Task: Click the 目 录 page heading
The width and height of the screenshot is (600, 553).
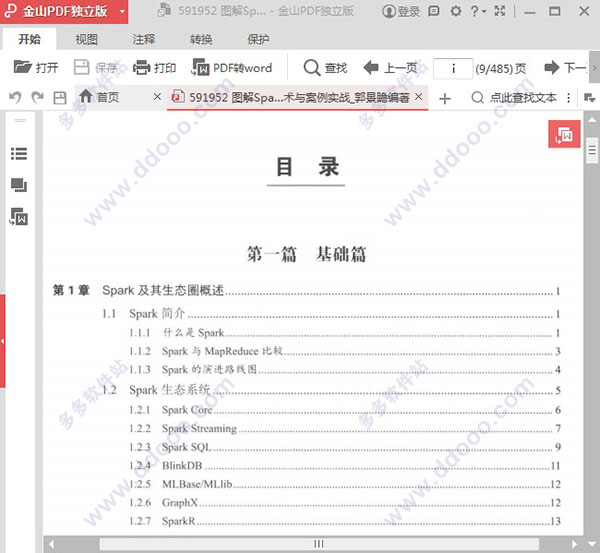Action: point(307,167)
